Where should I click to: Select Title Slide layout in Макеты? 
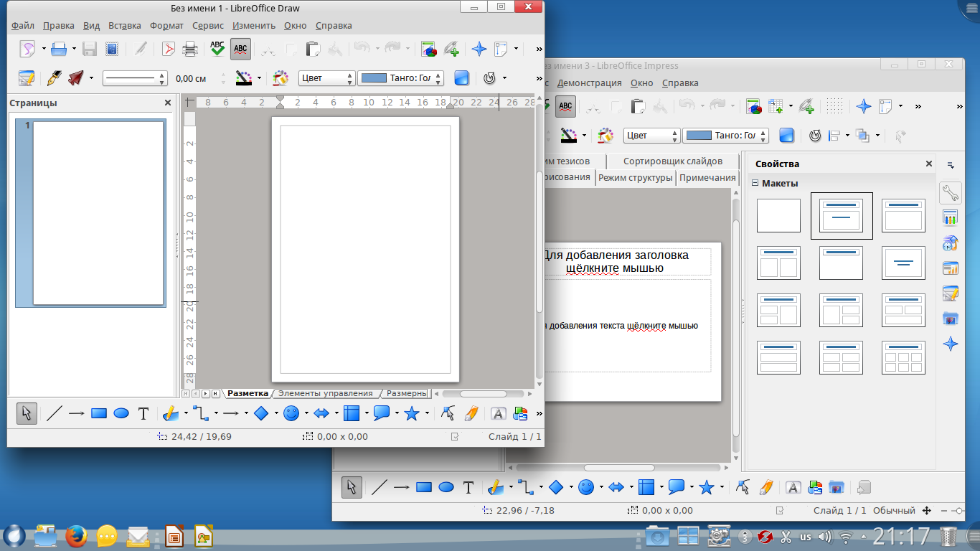click(841, 215)
